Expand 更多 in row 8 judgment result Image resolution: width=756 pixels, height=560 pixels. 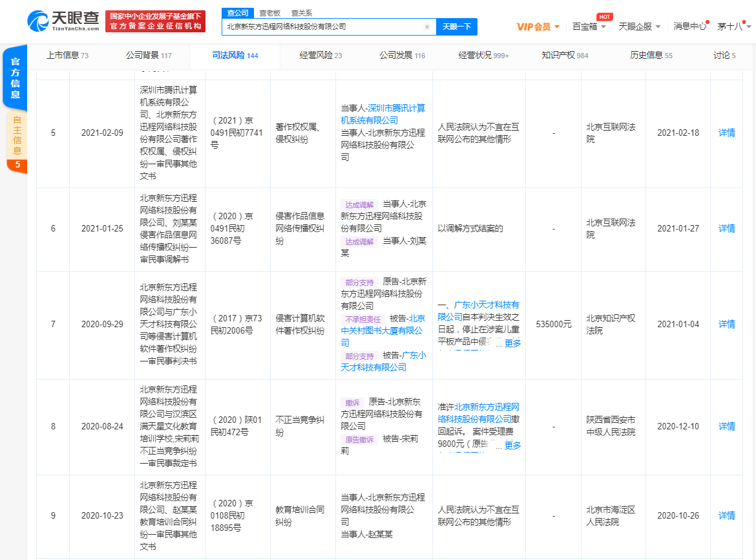click(512, 445)
